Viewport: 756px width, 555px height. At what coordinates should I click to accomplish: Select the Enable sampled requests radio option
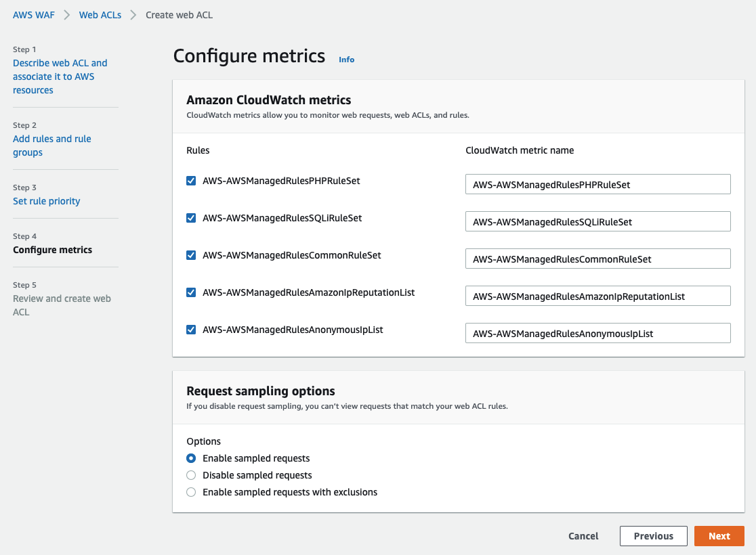tap(191, 458)
